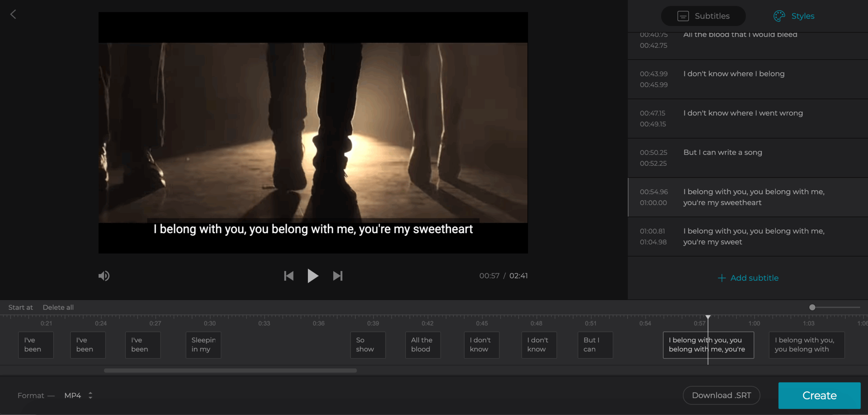Click the Create button
This screenshot has width=868, height=415.
[819, 395]
